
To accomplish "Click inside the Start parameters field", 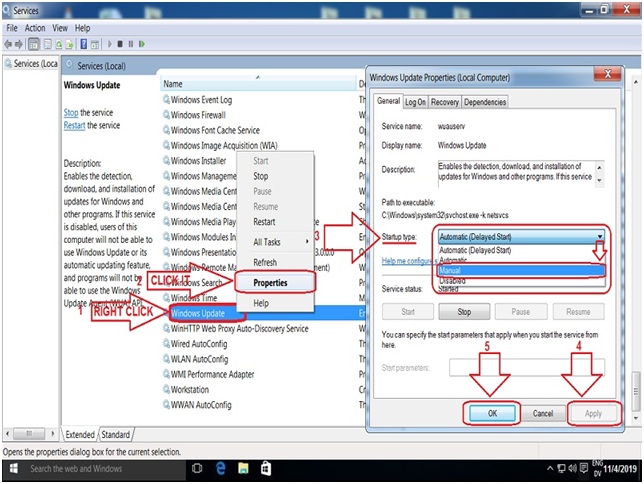I will [527, 367].
